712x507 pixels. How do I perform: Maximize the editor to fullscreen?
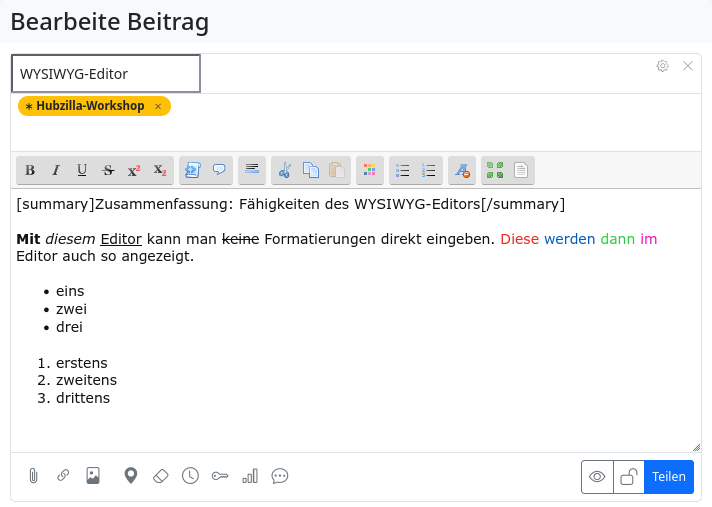coord(494,170)
